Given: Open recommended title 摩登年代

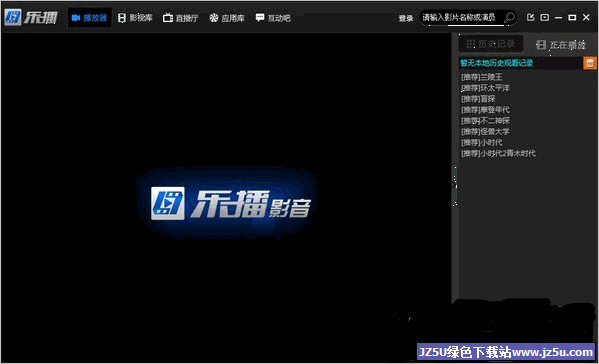Looking at the screenshot, I should pos(485,110).
